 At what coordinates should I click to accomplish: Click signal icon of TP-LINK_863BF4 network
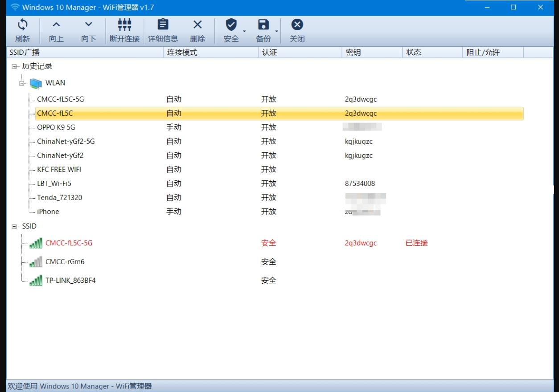(36, 281)
